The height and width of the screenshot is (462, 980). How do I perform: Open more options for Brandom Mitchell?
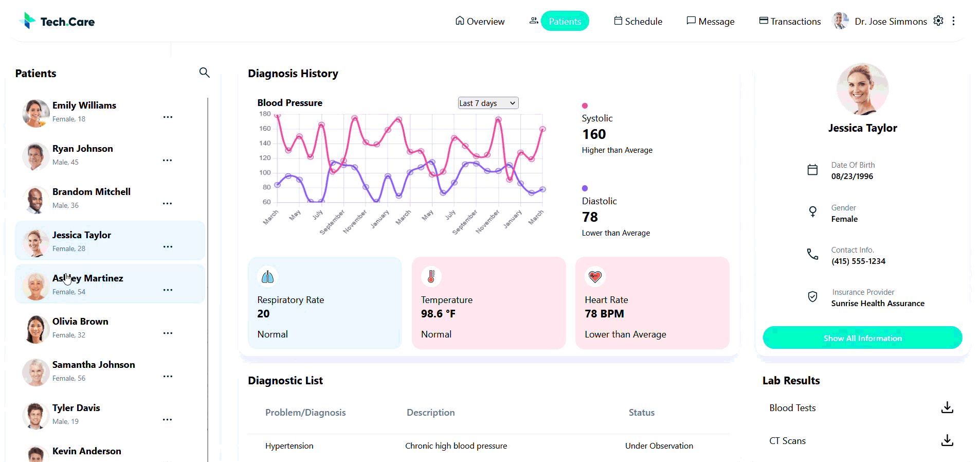(168, 204)
